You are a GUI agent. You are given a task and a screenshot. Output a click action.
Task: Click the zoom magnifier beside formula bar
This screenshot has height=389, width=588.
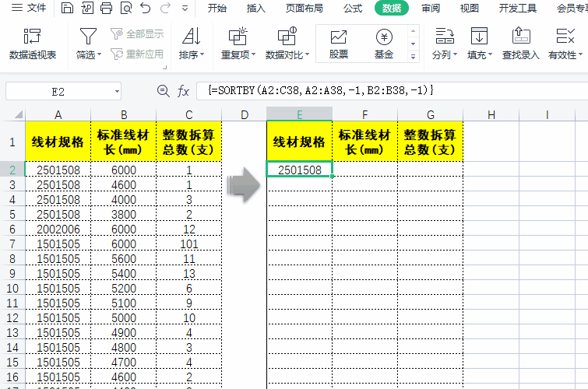click(x=163, y=91)
